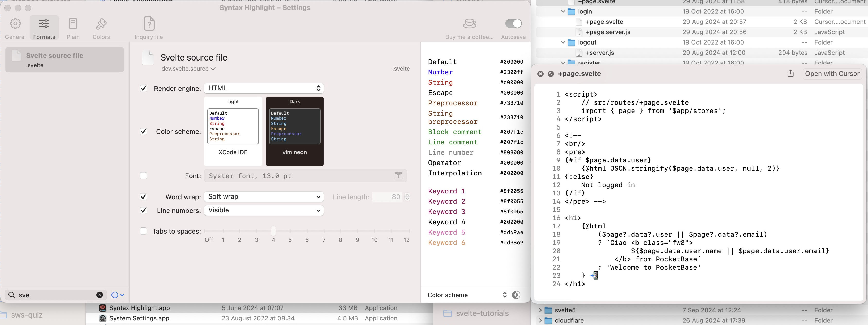Screen dimensions: 868x325
Task: Open the filter options icon menu
Action: (118, 295)
